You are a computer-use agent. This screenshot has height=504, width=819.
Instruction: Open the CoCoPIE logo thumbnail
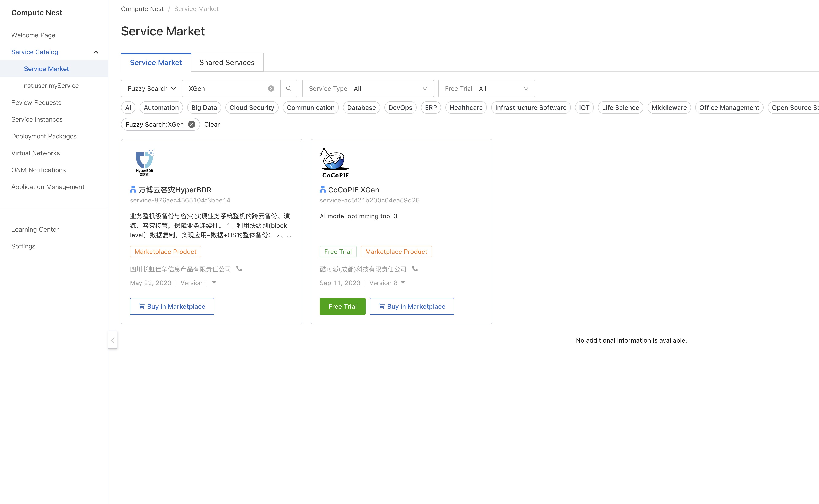click(x=335, y=163)
